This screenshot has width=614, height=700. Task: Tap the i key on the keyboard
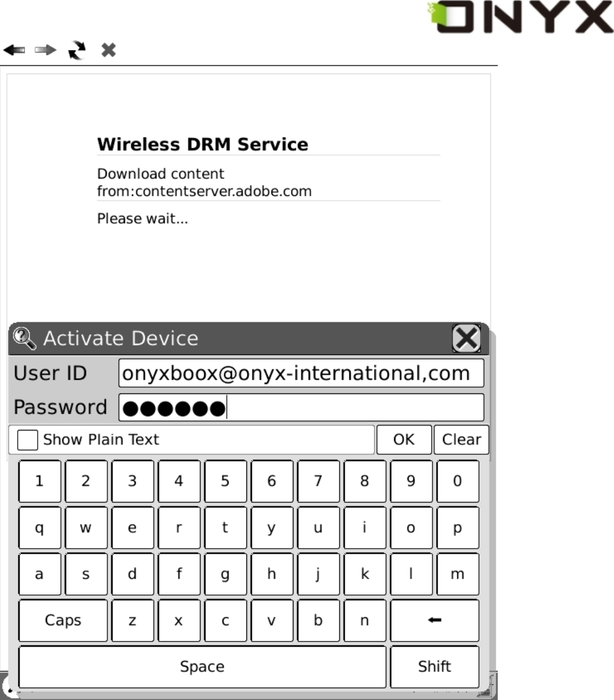click(x=365, y=528)
